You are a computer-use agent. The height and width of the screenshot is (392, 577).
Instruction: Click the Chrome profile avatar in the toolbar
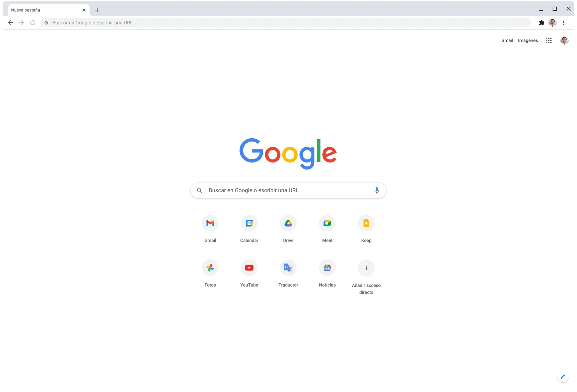tap(553, 23)
